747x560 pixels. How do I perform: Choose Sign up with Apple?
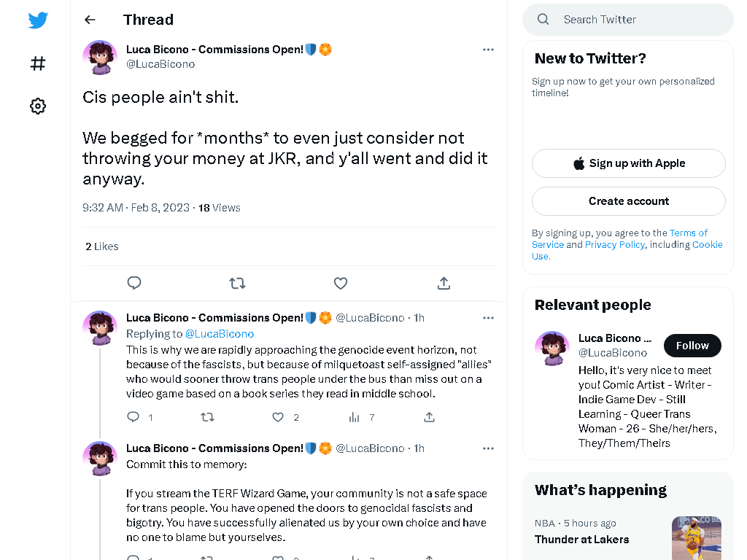(x=628, y=163)
